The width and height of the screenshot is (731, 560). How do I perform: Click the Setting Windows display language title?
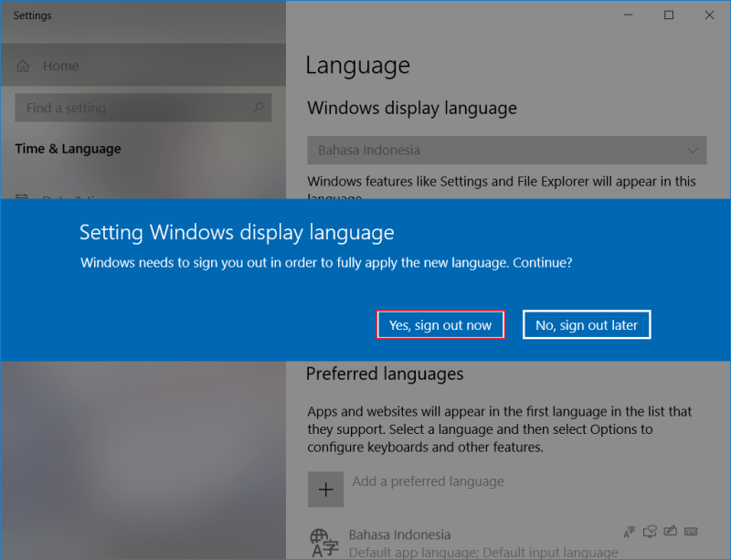coord(237,233)
